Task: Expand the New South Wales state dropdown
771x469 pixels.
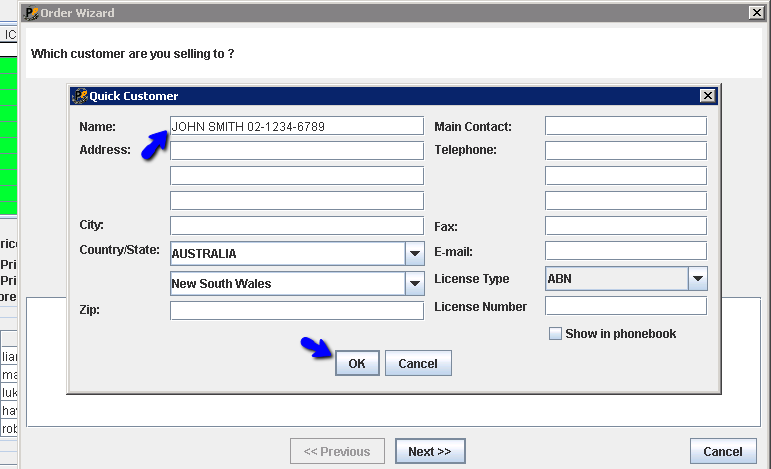Action: [414, 284]
